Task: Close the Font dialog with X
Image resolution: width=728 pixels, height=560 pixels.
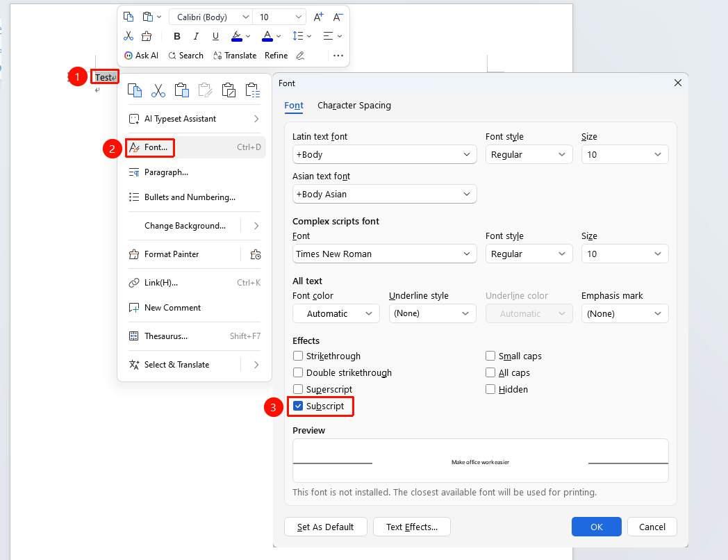Action: 678,83
